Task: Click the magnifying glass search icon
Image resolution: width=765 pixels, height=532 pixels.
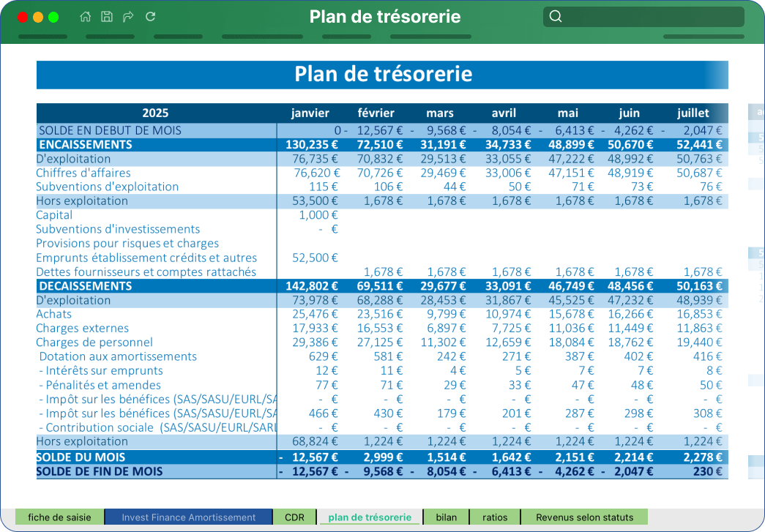Action: (x=555, y=17)
